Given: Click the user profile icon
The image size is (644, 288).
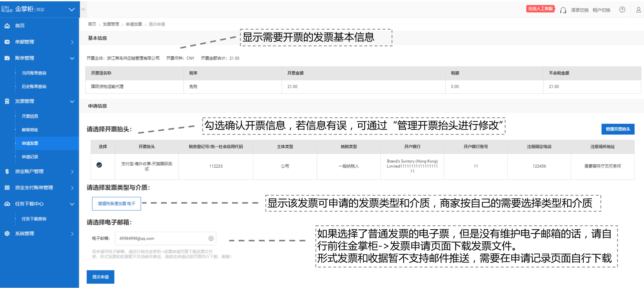Looking at the screenshot, I should coord(638,10).
